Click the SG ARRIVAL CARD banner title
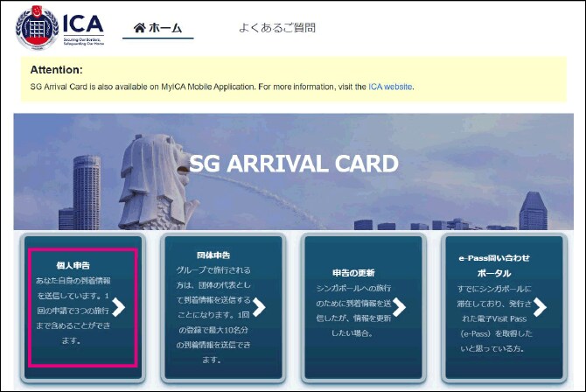Viewport: 586px width, 392px height. pyautogui.click(x=294, y=164)
